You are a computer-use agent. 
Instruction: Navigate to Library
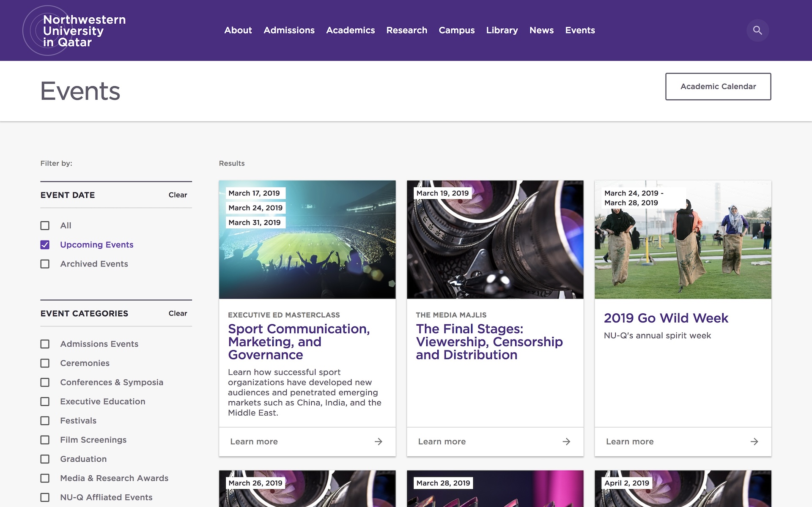(502, 30)
